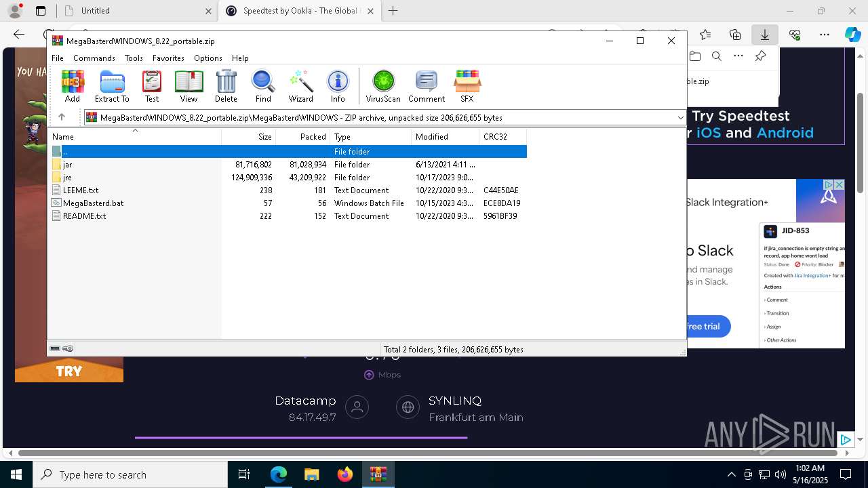This screenshot has width=868, height=488.
Task: Click the Add toolbar icon in WinRAR
Action: pos(73,86)
